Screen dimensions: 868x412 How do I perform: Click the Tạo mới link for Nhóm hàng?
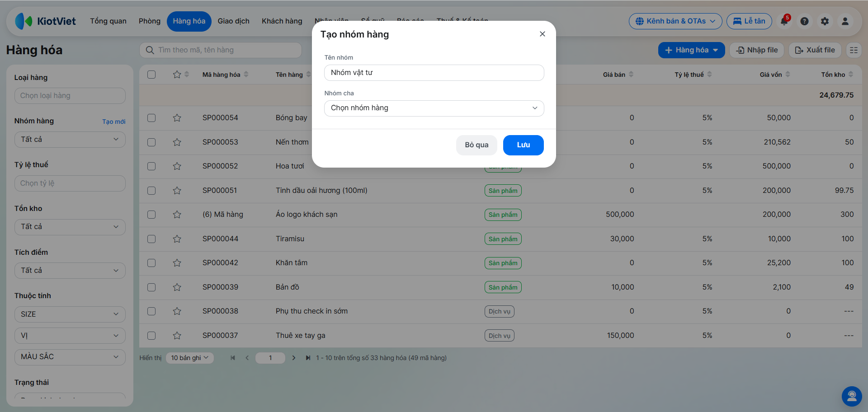click(x=114, y=122)
